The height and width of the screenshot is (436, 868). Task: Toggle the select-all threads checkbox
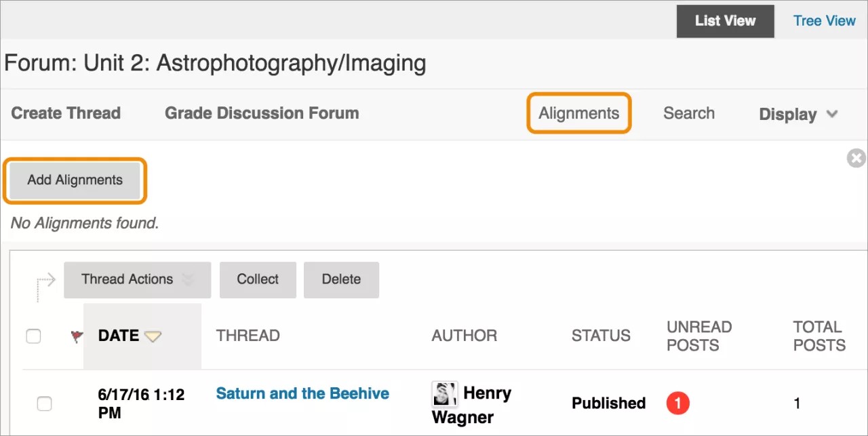pyautogui.click(x=33, y=336)
